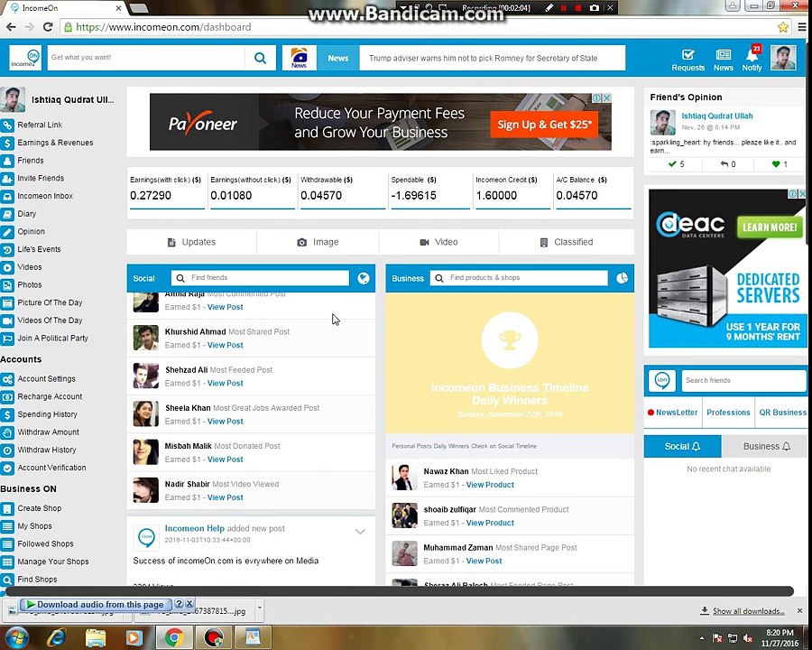Viewport: 812px width, 650px height.
Task: Click the Search friends chat field
Action: (743, 380)
